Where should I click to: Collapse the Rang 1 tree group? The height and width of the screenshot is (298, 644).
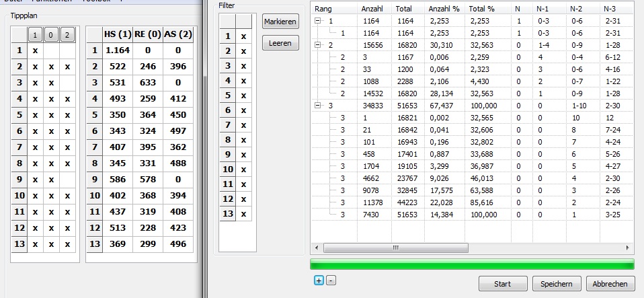(317, 21)
